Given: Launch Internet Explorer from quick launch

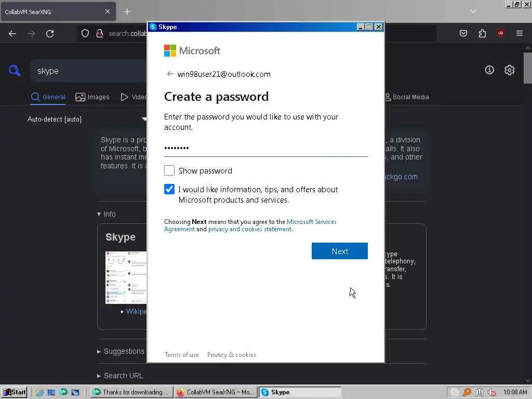Looking at the screenshot, I should pyautogui.click(x=39, y=392).
